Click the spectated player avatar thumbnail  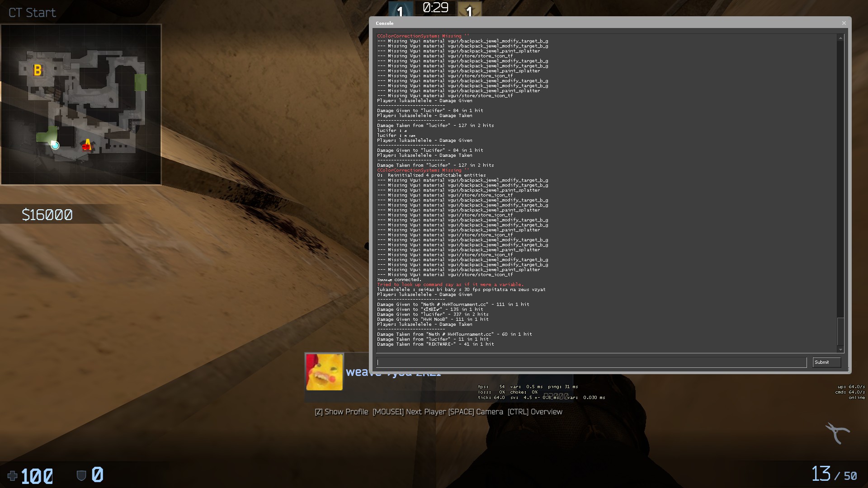click(x=324, y=372)
